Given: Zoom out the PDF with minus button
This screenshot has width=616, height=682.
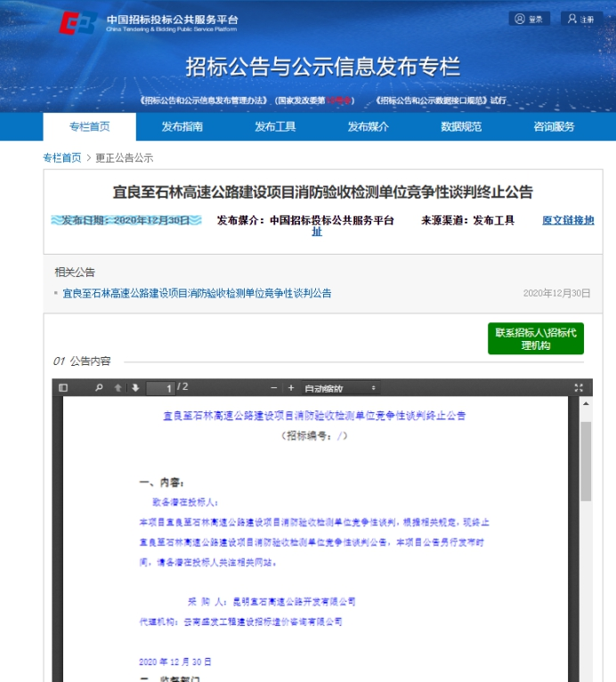Looking at the screenshot, I should coord(274,388).
